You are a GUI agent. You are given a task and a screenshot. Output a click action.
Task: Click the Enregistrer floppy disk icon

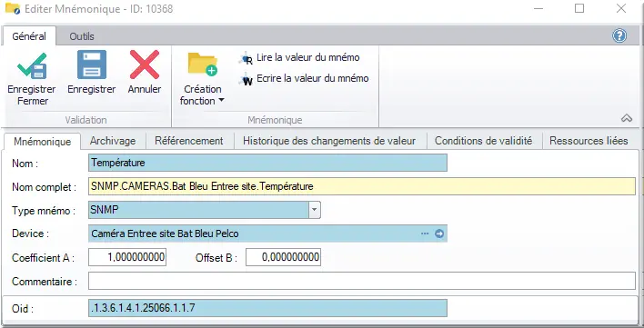(92, 65)
